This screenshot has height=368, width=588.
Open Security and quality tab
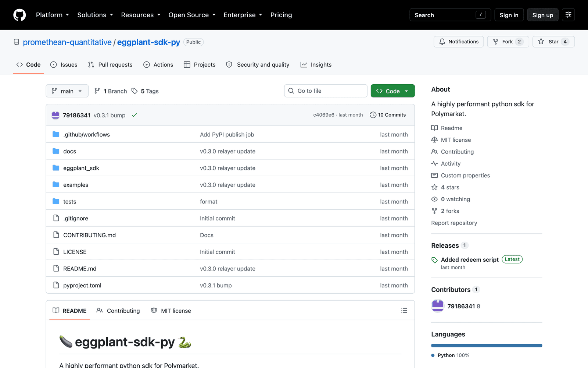tap(258, 65)
